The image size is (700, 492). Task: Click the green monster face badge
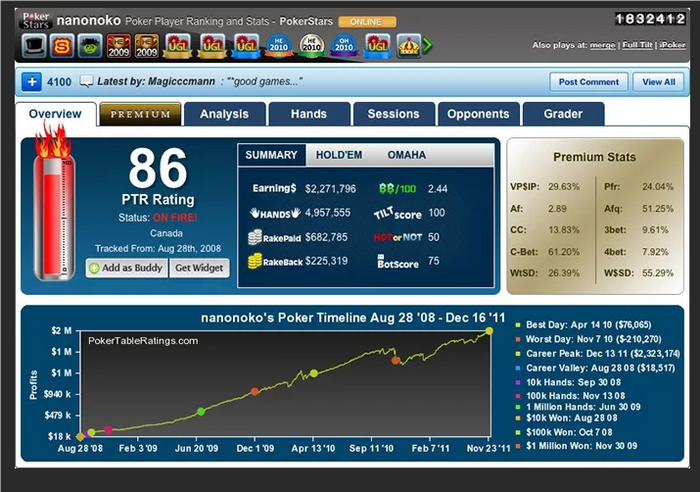(x=90, y=46)
